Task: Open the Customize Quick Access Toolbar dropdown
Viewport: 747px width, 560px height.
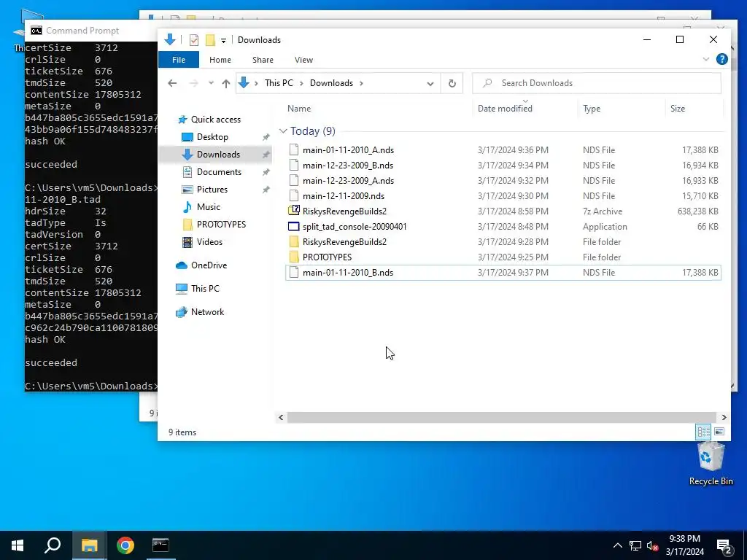Action: 223,41
